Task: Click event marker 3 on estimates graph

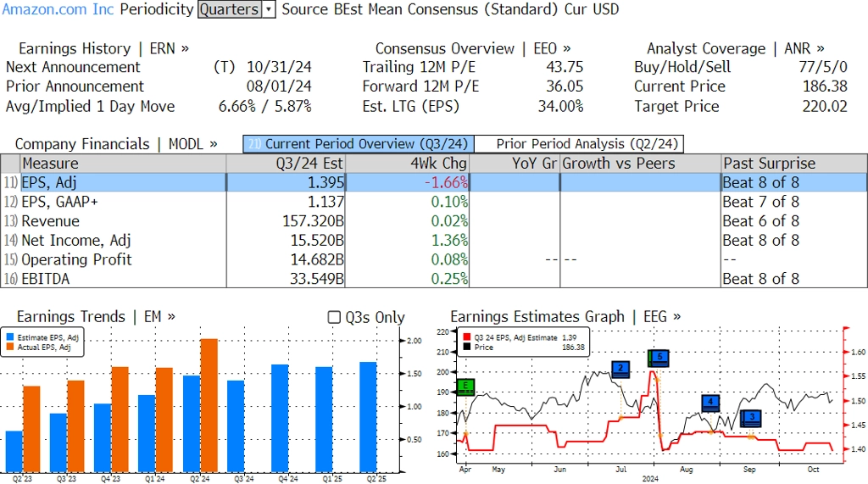Action: [x=751, y=418]
